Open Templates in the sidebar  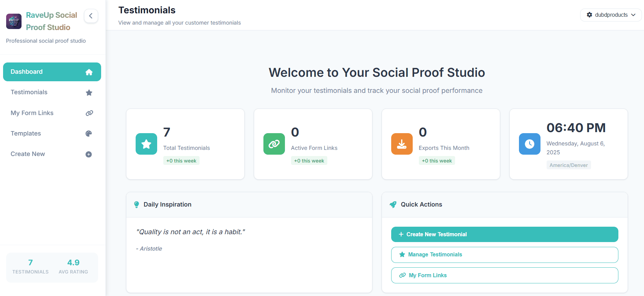point(52,133)
